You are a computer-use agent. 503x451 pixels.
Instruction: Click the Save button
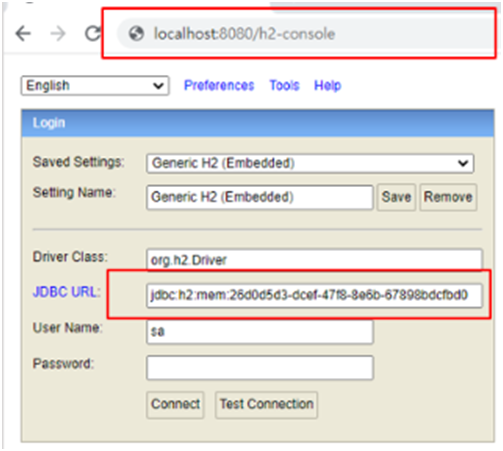(396, 197)
